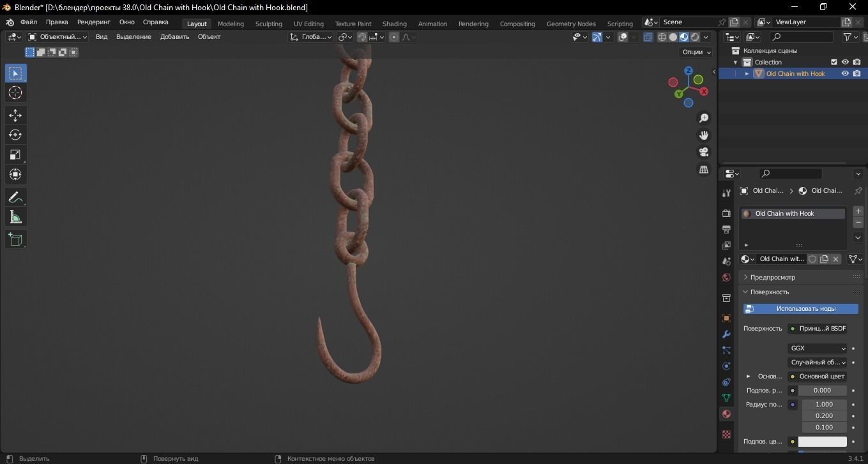
Task: Disable Collection in renders via camera icon
Action: click(x=857, y=62)
